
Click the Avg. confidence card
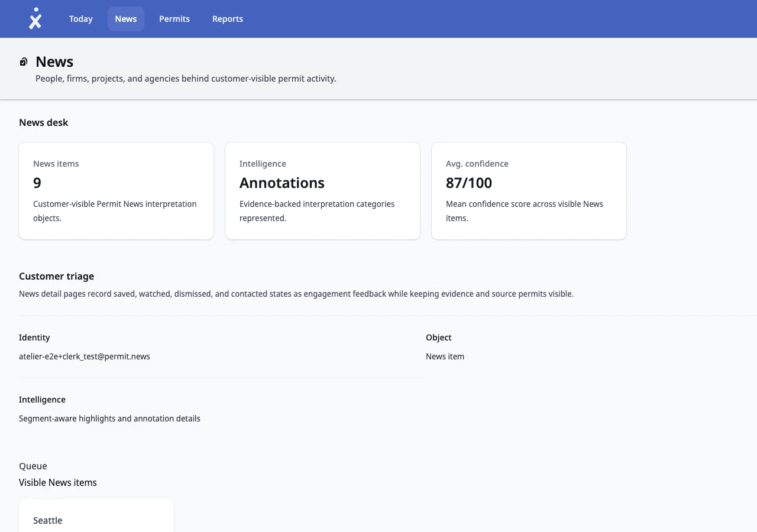[x=529, y=191]
